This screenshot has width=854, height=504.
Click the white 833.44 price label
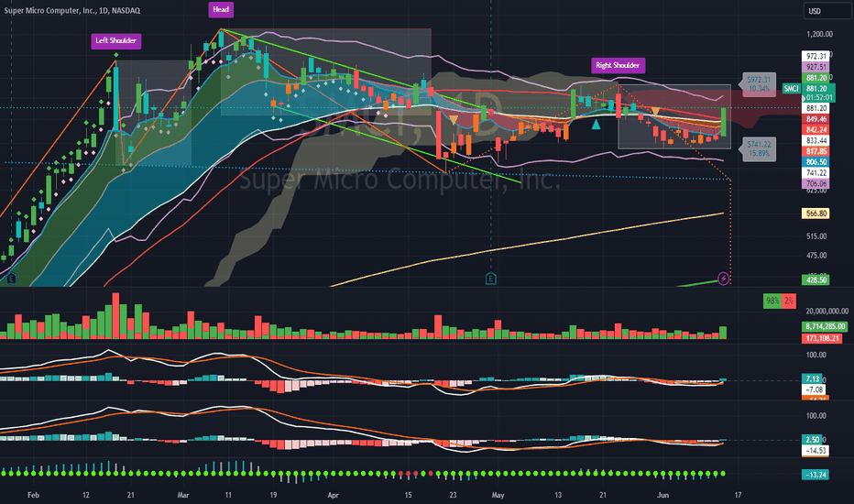click(x=816, y=140)
